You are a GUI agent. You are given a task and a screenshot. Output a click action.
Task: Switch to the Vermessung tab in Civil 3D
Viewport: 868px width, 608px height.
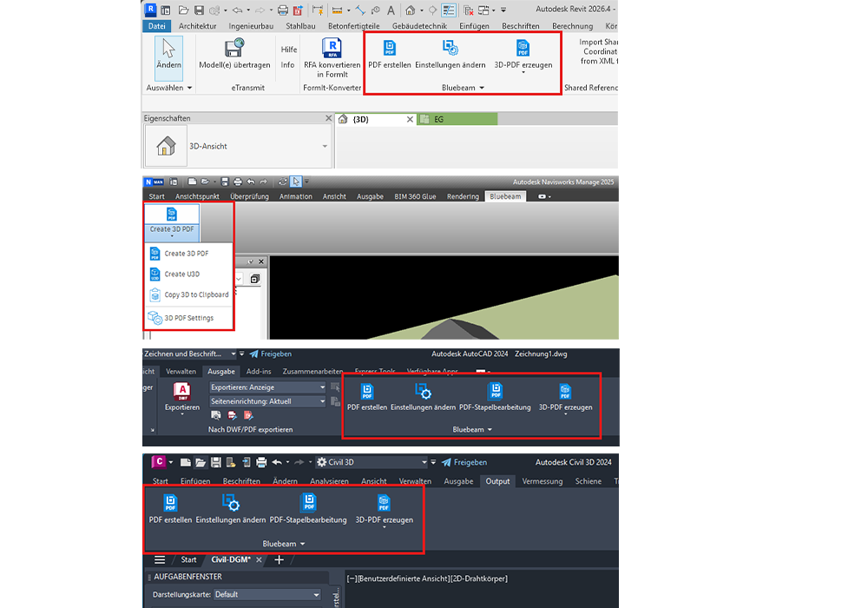pos(542,481)
